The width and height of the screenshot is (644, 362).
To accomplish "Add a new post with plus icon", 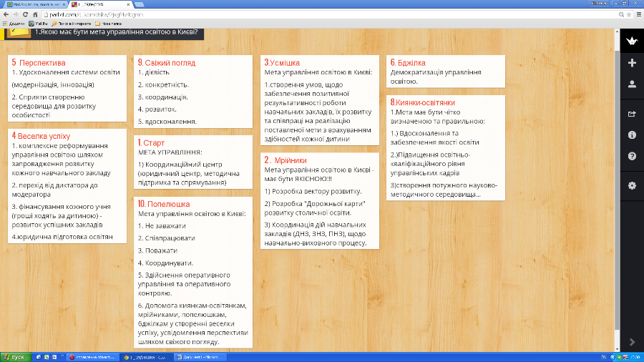I will click(x=631, y=63).
